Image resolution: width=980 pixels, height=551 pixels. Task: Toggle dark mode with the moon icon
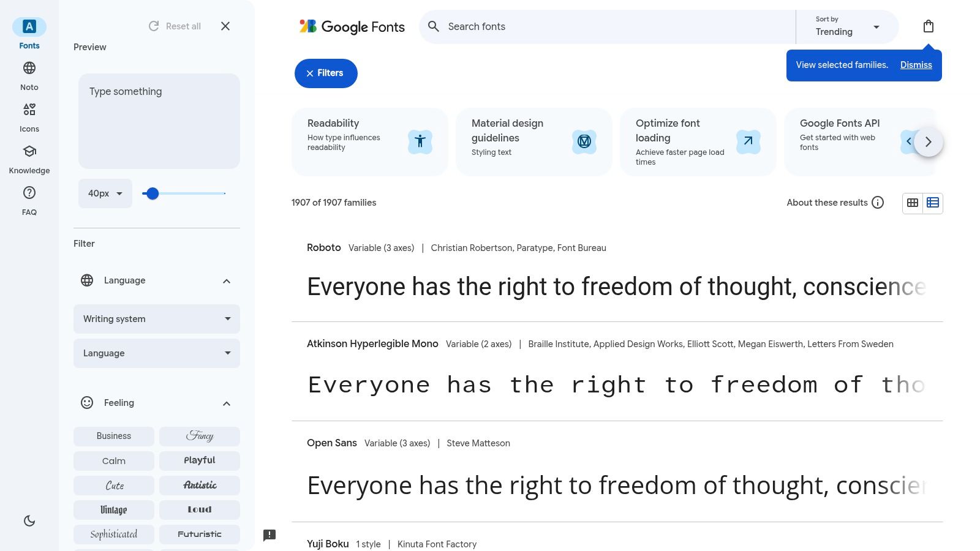pyautogui.click(x=29, y=520)
